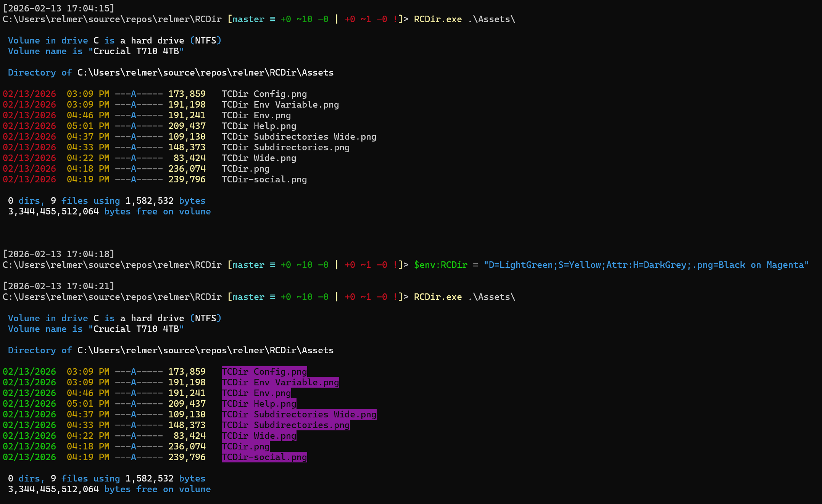822x504 pixels.
Task: Click the highlighted TCDir Subdirectories Wide.png entry
Action: click(299, 414)
